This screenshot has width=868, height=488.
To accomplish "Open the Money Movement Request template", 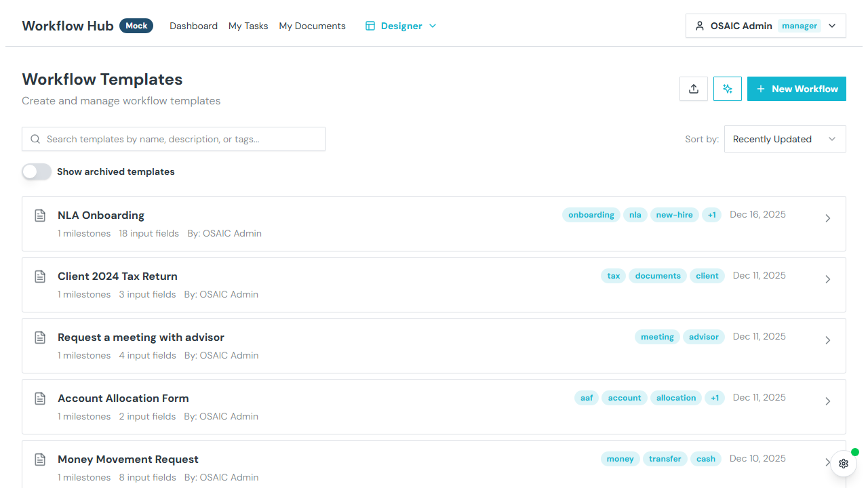I will [x=128, y=460].
